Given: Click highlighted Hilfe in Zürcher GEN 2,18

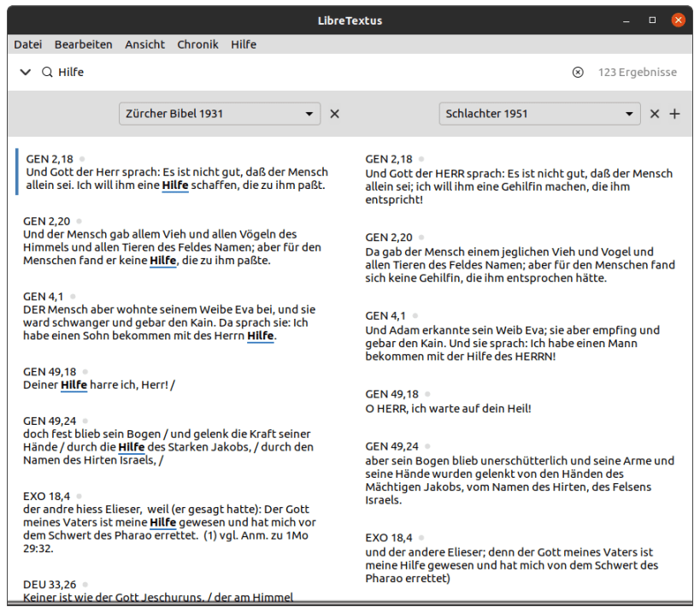Looking at the screenshot, I should (175, 186).
